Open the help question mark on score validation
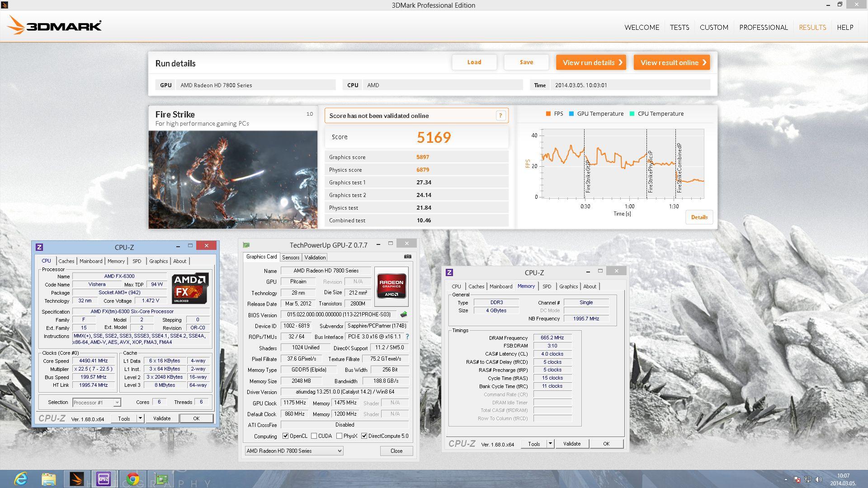Screen dimensions: 868x488 tap(500, 116)
